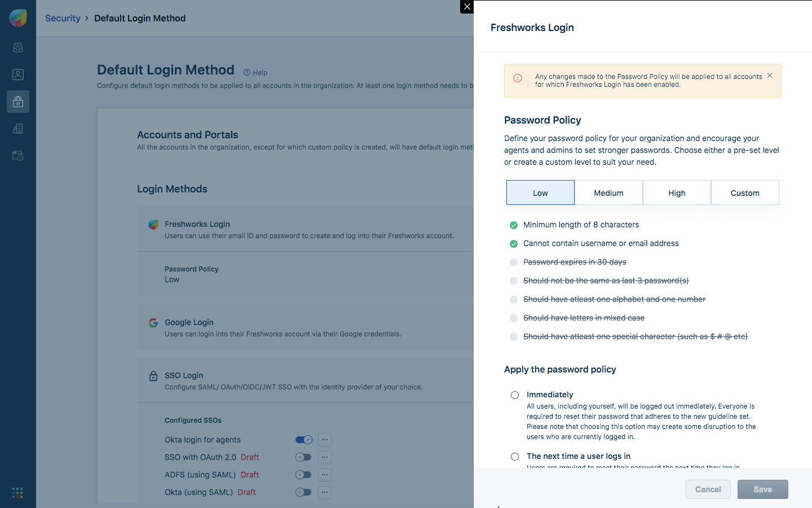812x508 pixels.
Task: Click the Cancel button
Action: tap(708, 489)
